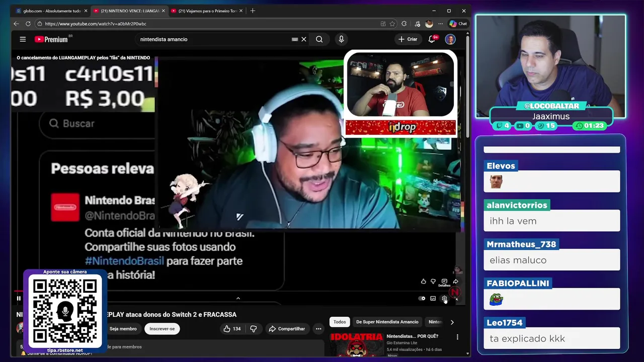Open the YouTube account avatar menu

point(450,39)
